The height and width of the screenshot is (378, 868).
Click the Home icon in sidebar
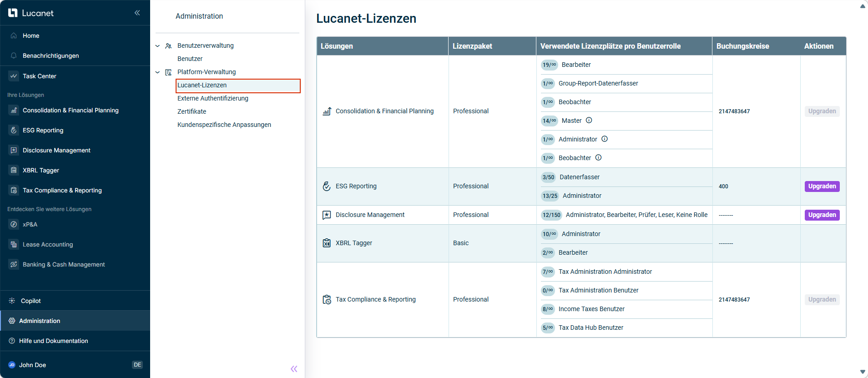(x=14, y=35)
